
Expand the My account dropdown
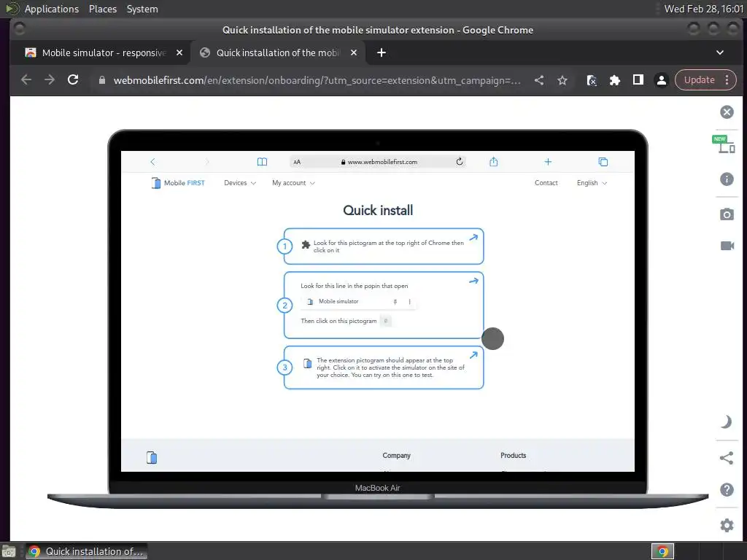pos(293,183)
